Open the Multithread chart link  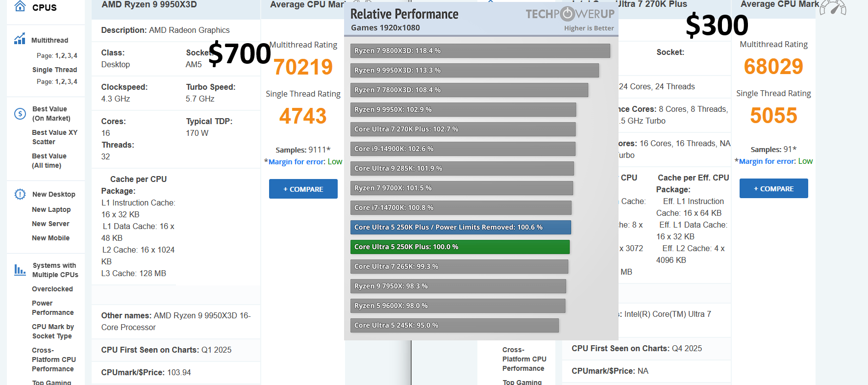tap(50, 40)
